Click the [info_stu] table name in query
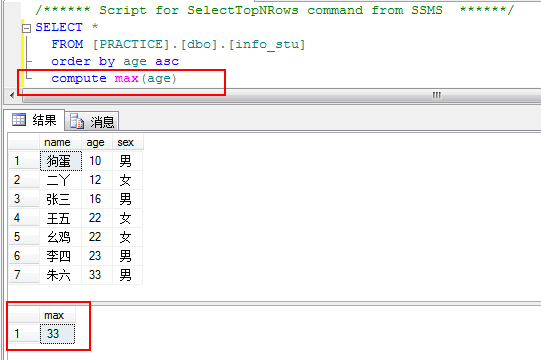Viewport: 541px width, 360px height. point(267,45)
